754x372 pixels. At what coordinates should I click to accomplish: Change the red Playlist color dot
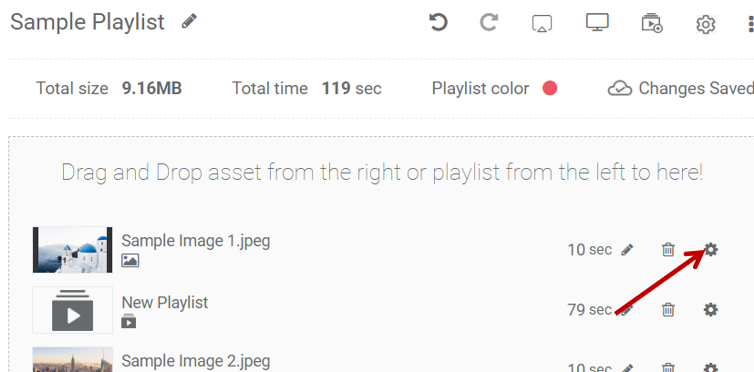click(550, 88)
